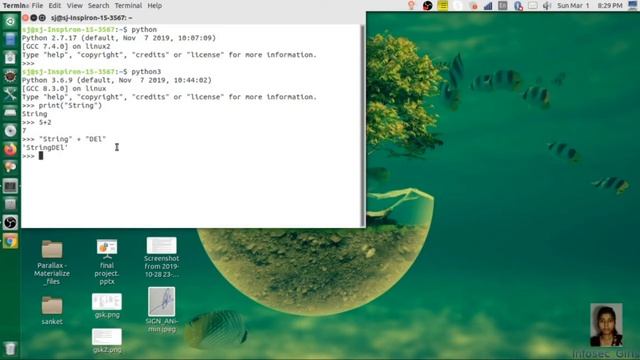Image resolution: width=640 pixels, height=360 pixels.
Task: Open the lightbulb indicator in top panel
Action: [411, 5]
